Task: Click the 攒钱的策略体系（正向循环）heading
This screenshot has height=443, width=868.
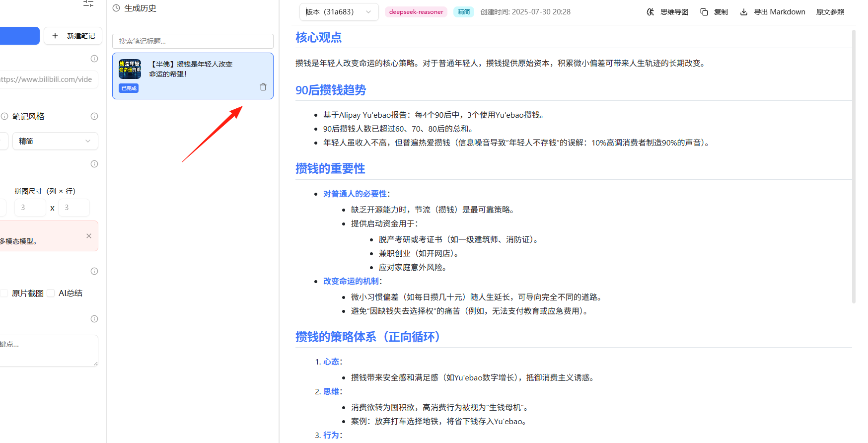Action: [367, 337]
